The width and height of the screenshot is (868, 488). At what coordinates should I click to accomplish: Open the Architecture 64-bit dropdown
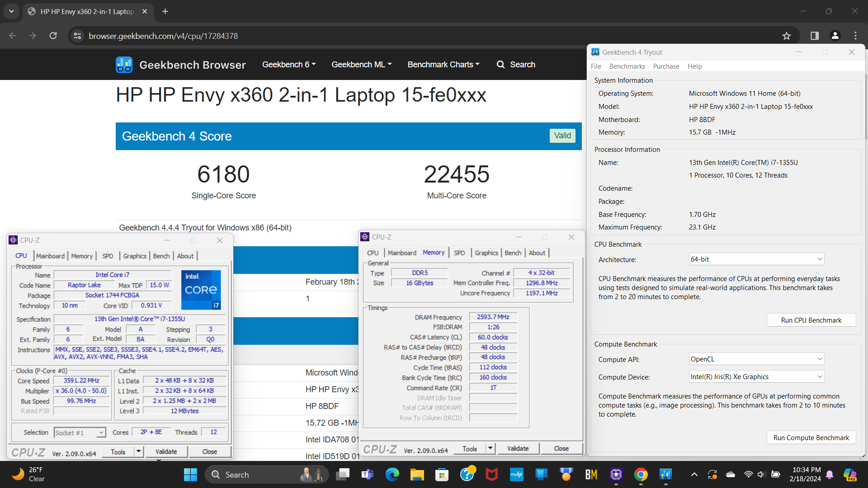[756, 259]
